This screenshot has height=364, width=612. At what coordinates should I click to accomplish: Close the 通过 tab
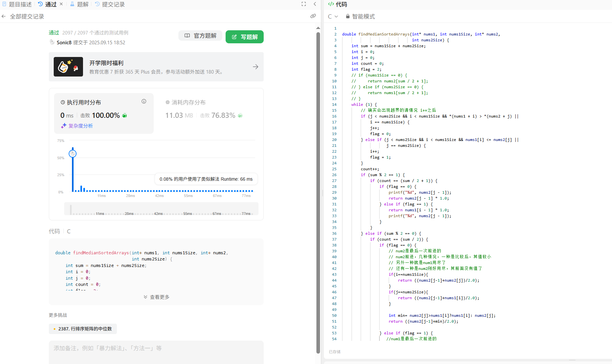click(61, 4)
